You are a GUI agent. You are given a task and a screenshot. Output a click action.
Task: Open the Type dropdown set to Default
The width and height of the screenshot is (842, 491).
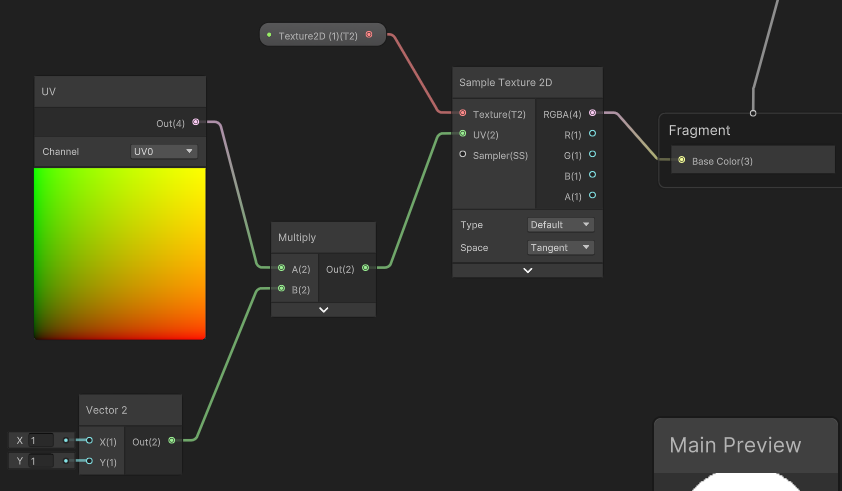[561, 225]
